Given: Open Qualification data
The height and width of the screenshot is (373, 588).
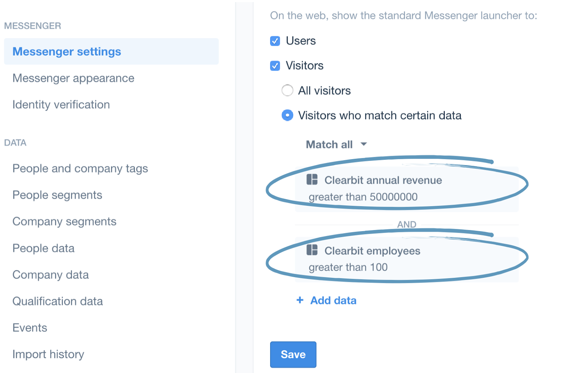Looking at the screenshot, I should [x=57, y=301].
